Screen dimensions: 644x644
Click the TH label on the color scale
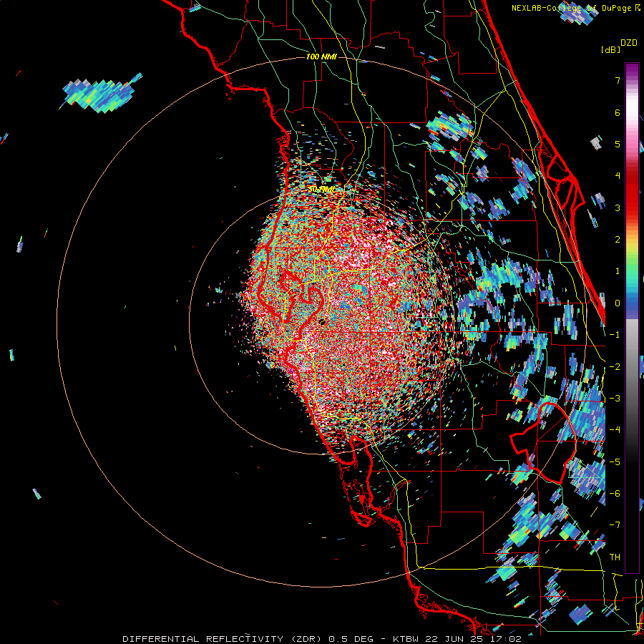pyautogui.click(x=615, y=557)
